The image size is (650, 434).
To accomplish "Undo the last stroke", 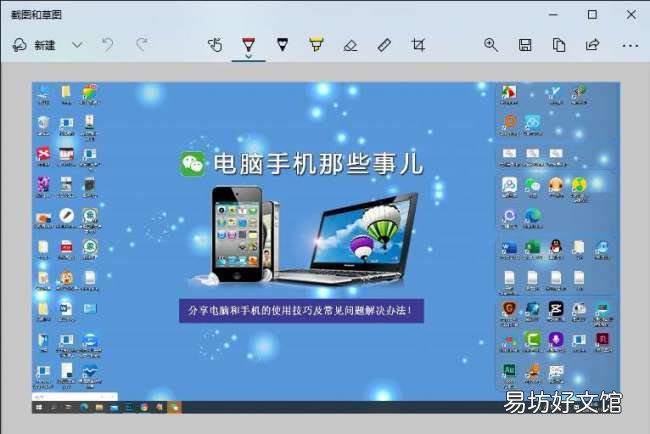I will click(107, 44).
